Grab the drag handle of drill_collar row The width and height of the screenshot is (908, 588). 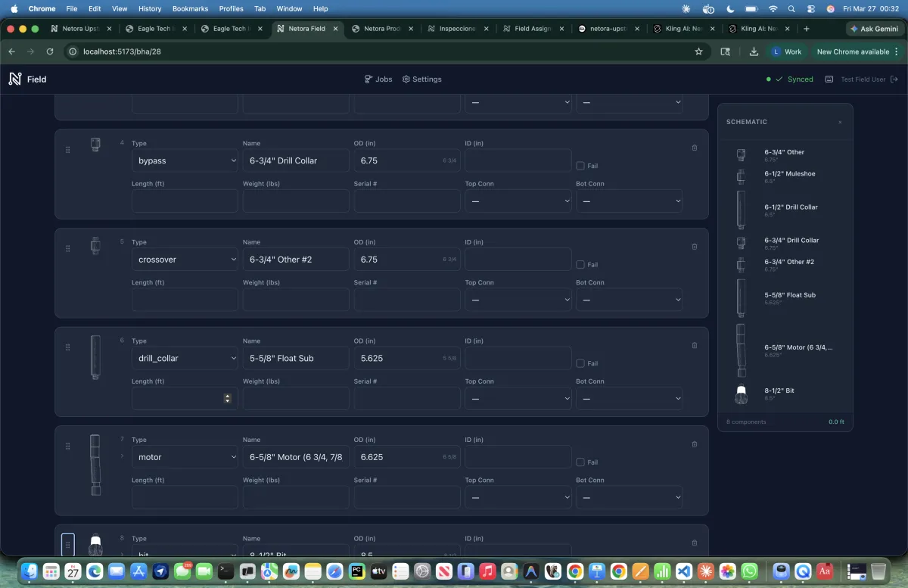point(68,347)
